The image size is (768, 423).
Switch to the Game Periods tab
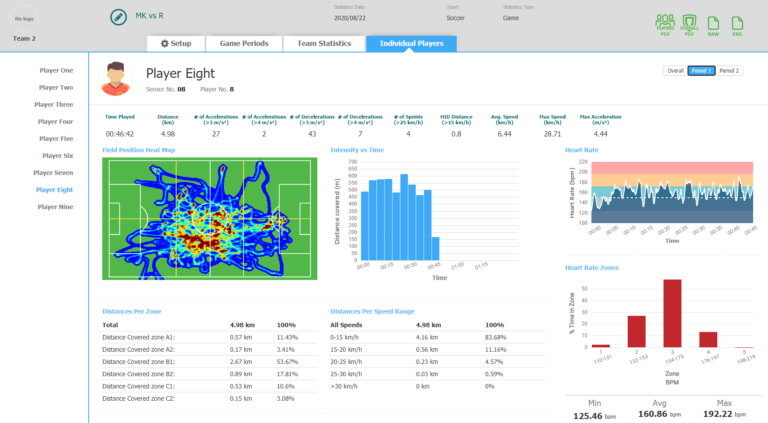tap(244, 43)
